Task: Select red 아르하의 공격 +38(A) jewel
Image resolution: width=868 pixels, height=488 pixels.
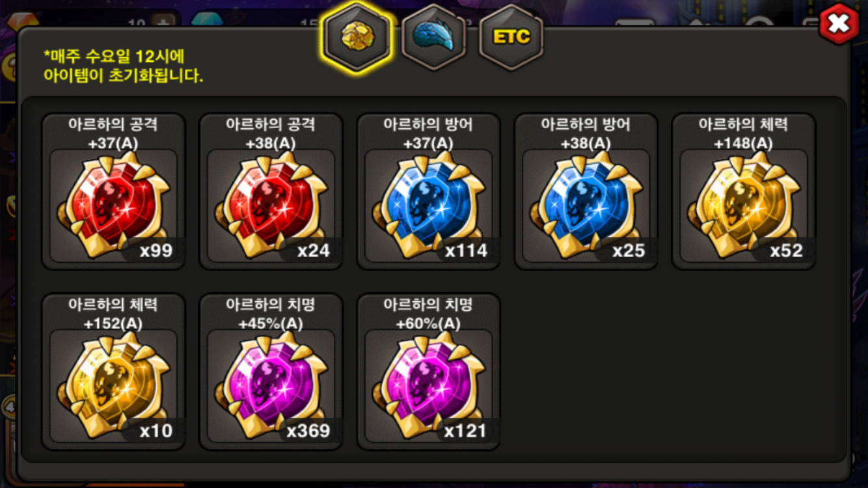Action: pyautogui.click(x=271, y=191)
